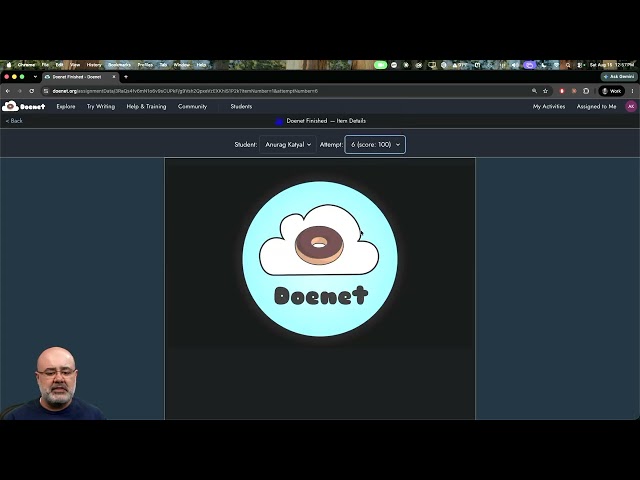Screen dimensions: 640x480
Task: Click the doenet.org URL address field
Action: [286, 91]
